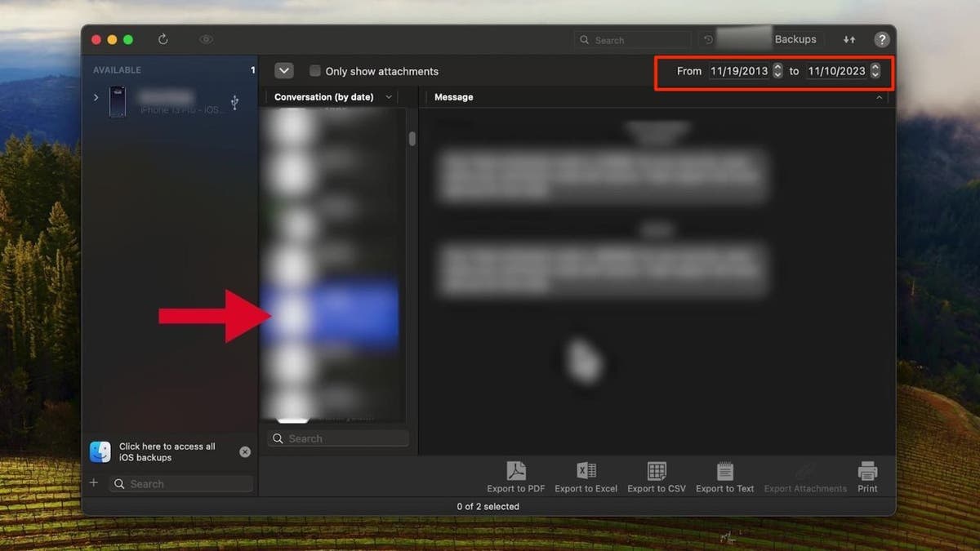Click the refresh icon in title bar
Image resolution: width=980 pixels, height=551 pixels.
coord(163,39)
